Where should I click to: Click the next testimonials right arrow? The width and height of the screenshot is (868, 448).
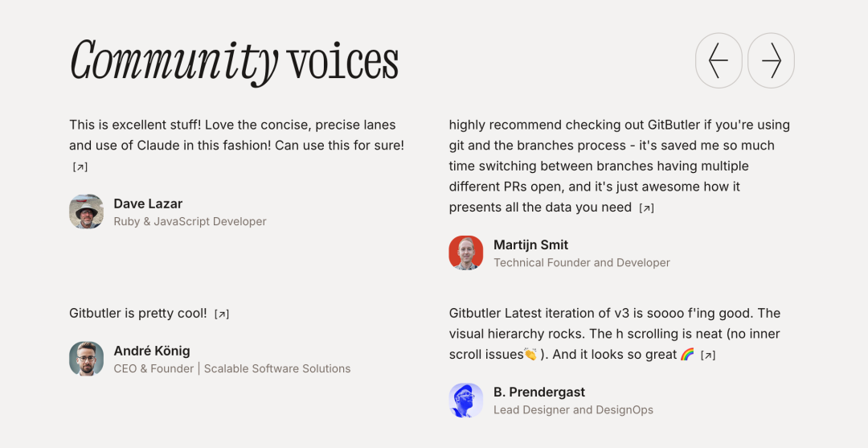pos(771,60)
